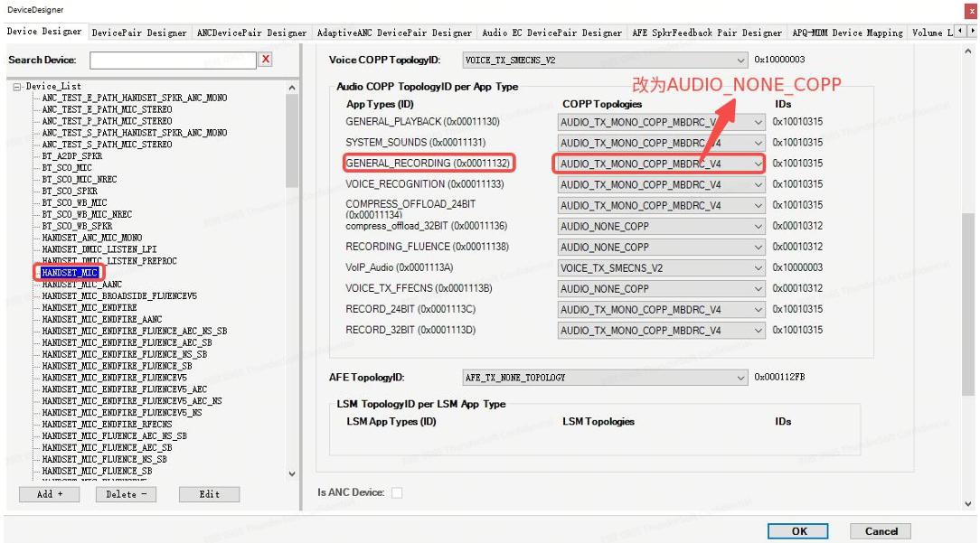Select HANDSET_MIC_ENDFIRE device
Viewport: 980px width, 543px height.
(90, 307)
